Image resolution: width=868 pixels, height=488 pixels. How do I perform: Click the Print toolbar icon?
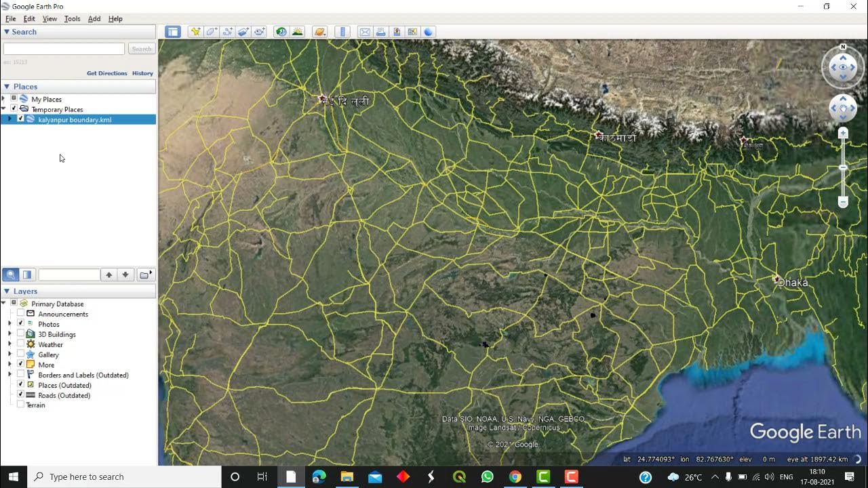tap(380, 32)
